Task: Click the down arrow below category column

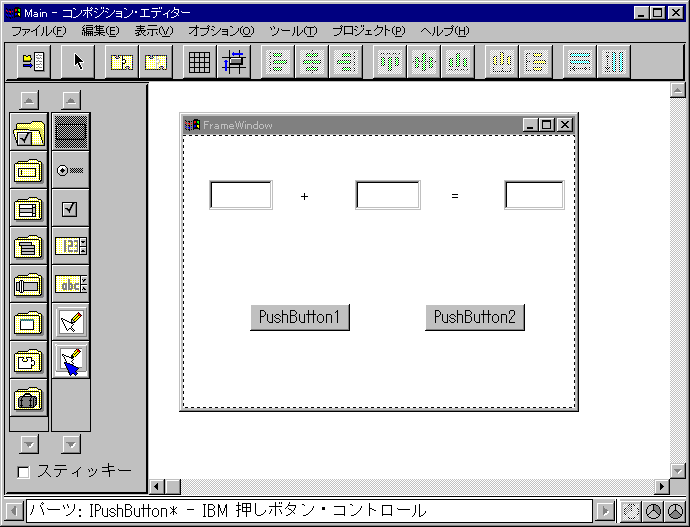Action: (x=29, y=444)
